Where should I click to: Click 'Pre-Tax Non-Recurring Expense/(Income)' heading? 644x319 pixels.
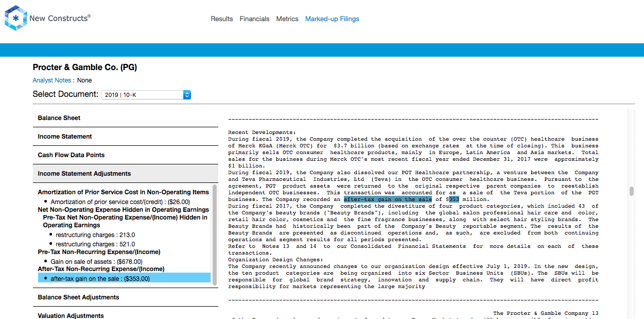[x=99, y=252]
